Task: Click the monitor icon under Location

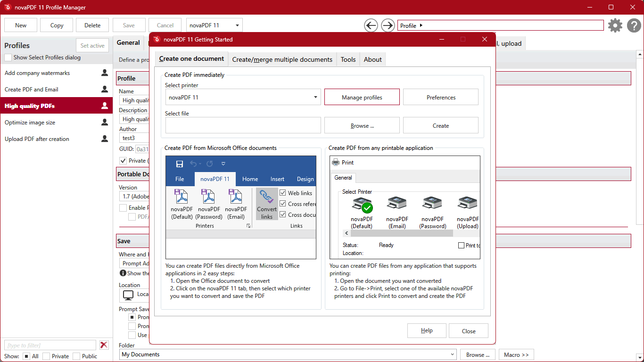Action: pos(128,295)
